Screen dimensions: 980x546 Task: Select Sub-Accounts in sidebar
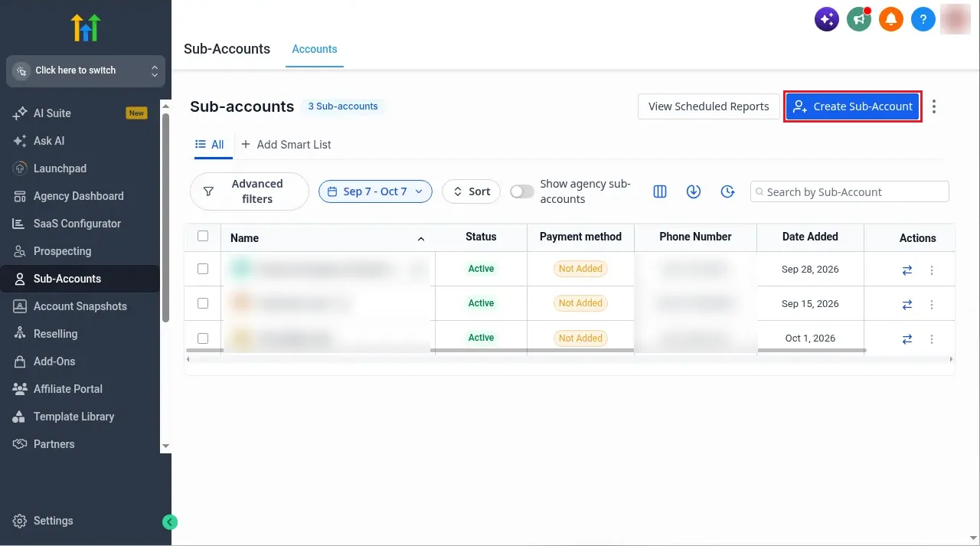pos(80,279)
